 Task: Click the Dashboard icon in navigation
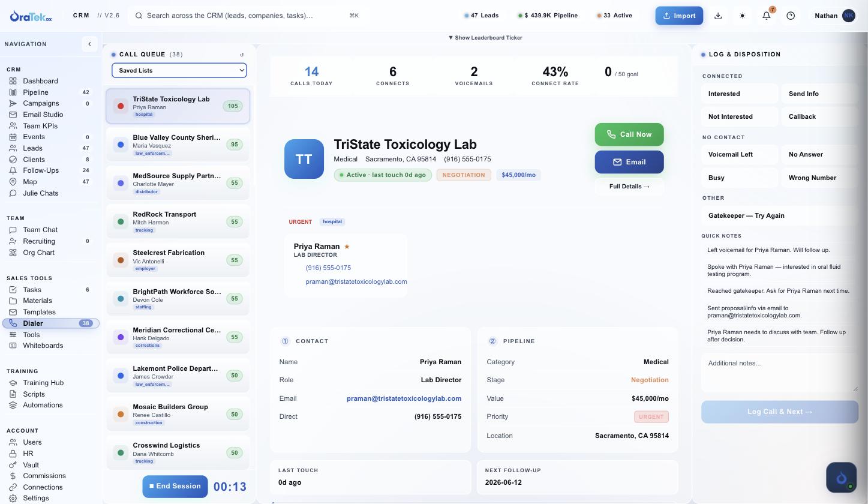point(13,81)
